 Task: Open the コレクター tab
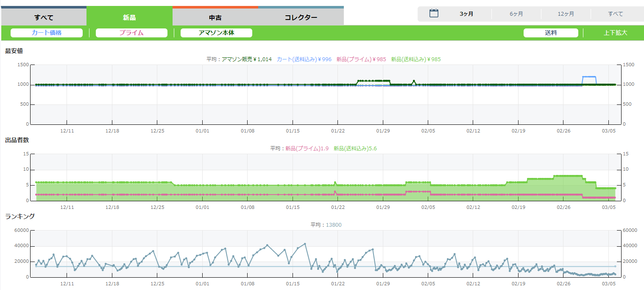point(301,17)
